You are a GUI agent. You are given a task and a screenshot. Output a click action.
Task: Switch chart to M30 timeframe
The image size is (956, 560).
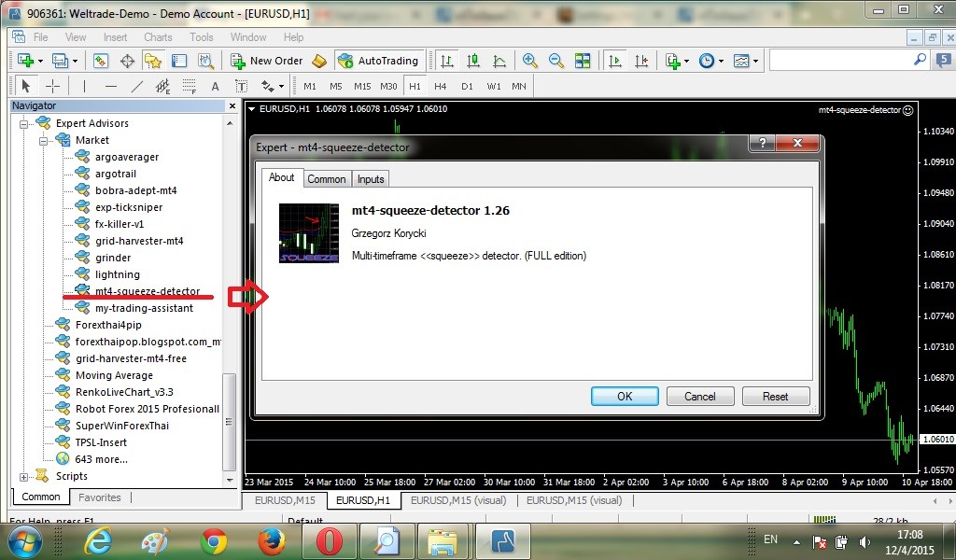point(388,86)
